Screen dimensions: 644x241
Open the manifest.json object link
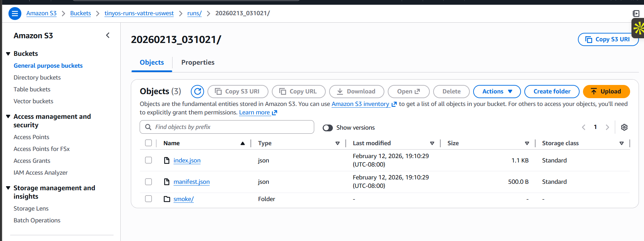pos(192,182)
